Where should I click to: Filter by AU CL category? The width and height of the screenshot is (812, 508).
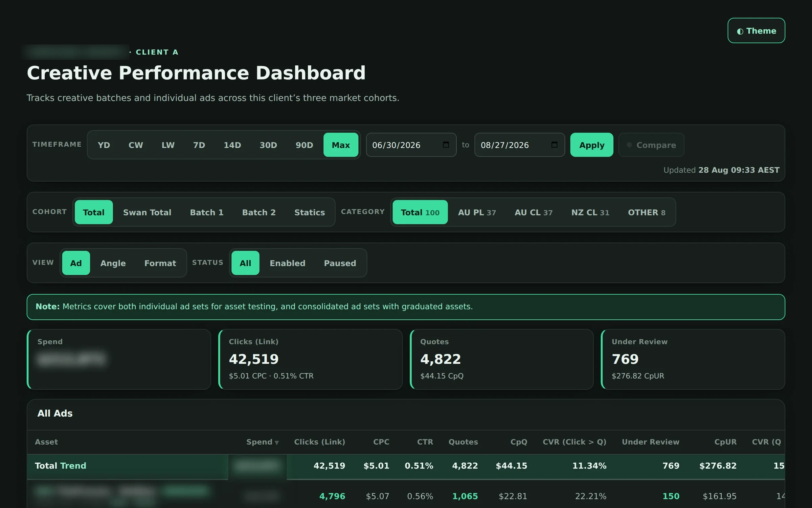[x=534, y=212]
